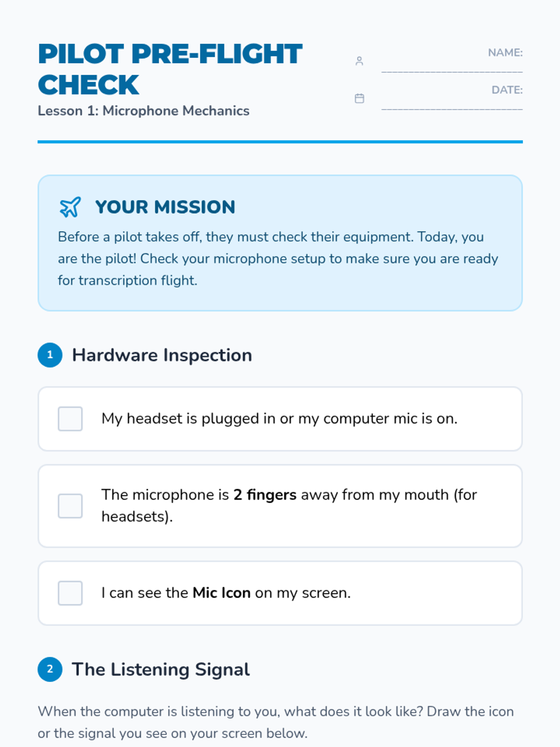Click the Hardware Inspection section heading
Screen dimensions: 560x747
coord(162,355)
